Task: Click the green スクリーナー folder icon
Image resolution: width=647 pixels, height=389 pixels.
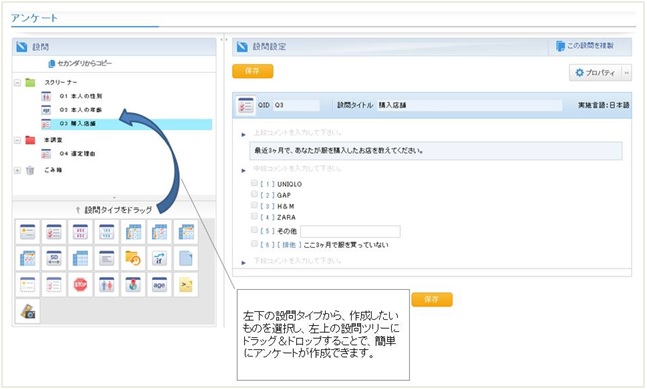Action: pyautogui.click(x=30, y=83)
